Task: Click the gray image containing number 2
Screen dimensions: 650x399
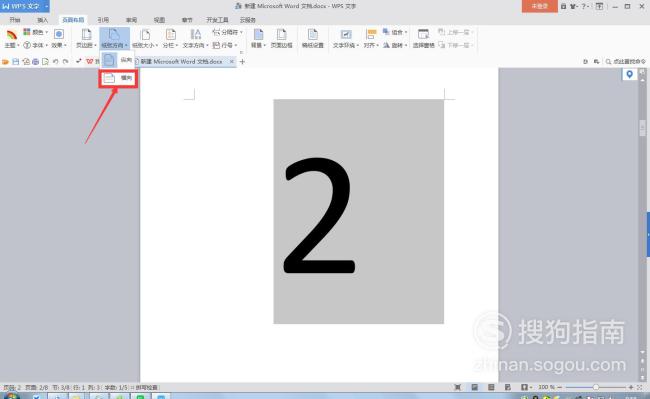Action: pos(359,211)
